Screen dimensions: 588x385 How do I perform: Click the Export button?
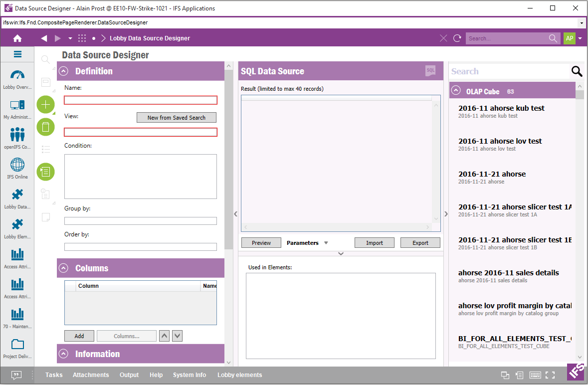click(420, 243)
